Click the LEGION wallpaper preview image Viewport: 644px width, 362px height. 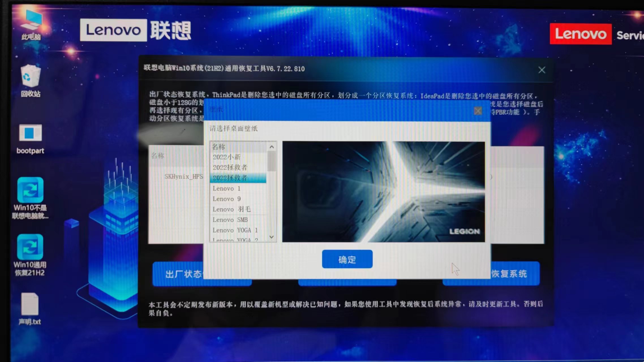click(x=383, y=191)
